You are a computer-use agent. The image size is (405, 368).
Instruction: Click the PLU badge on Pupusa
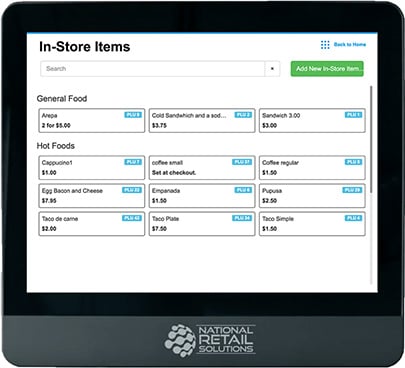click(352, 190)
